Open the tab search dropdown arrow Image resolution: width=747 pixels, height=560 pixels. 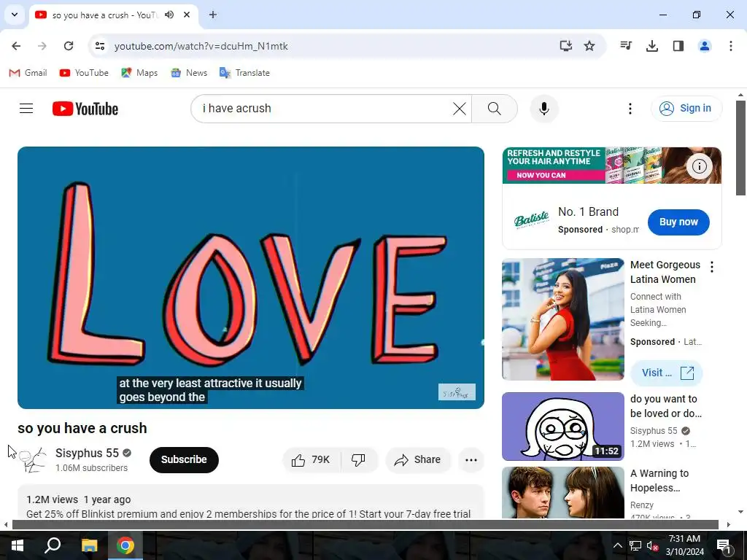[15, 15]
